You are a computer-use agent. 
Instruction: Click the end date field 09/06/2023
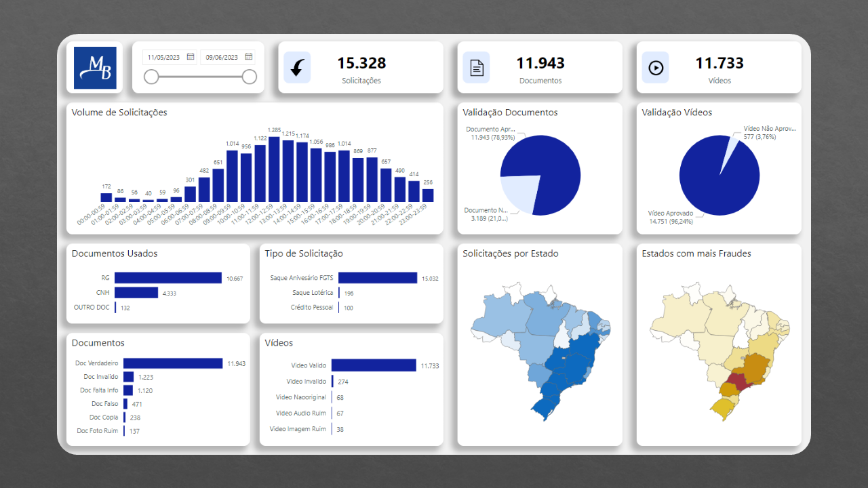click(222, 58)
